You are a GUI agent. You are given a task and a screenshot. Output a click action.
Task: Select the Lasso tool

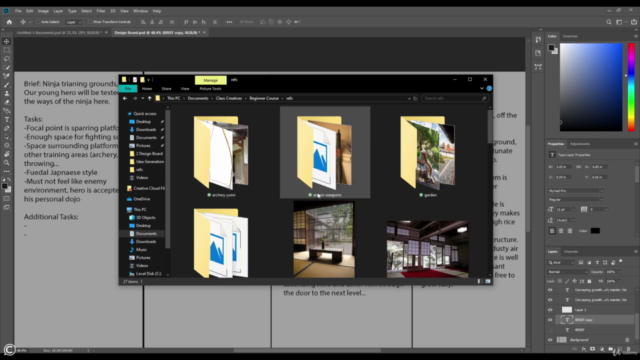click(7, 59)
